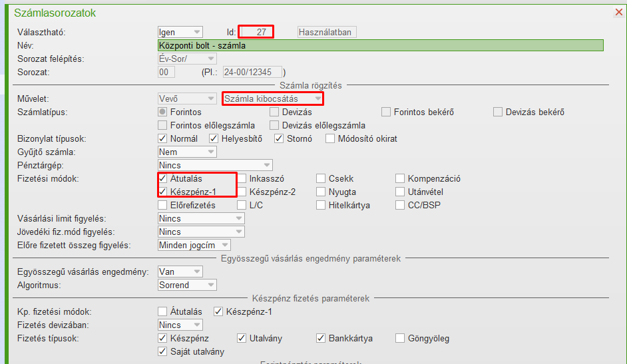Uncheck the Stornó checkbox
Viewport: 627px width, 364px height.
tap(279, 138)
